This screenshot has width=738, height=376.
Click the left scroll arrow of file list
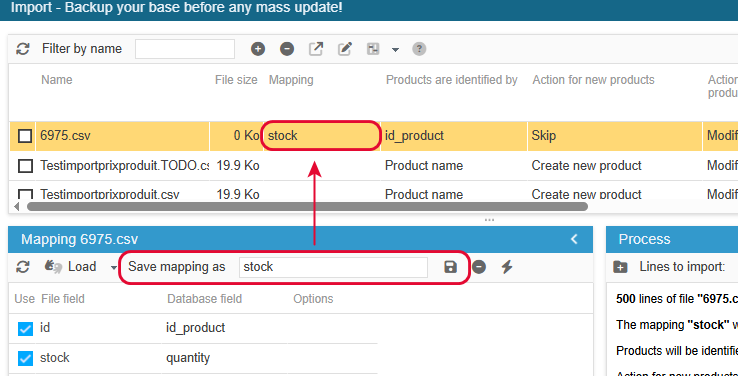pyautogui.click(x=17, y=206)
